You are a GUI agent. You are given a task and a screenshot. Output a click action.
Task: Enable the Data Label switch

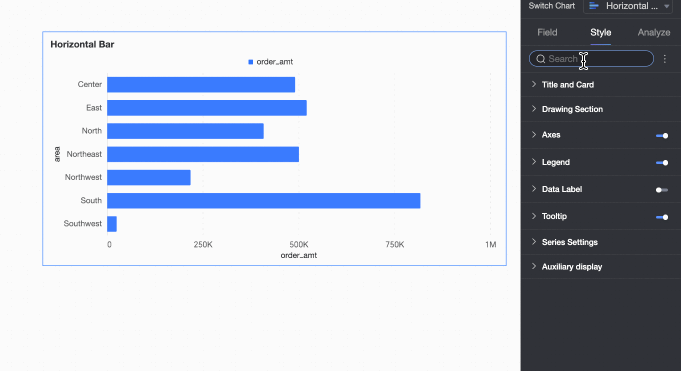click(x=662, y=189)
